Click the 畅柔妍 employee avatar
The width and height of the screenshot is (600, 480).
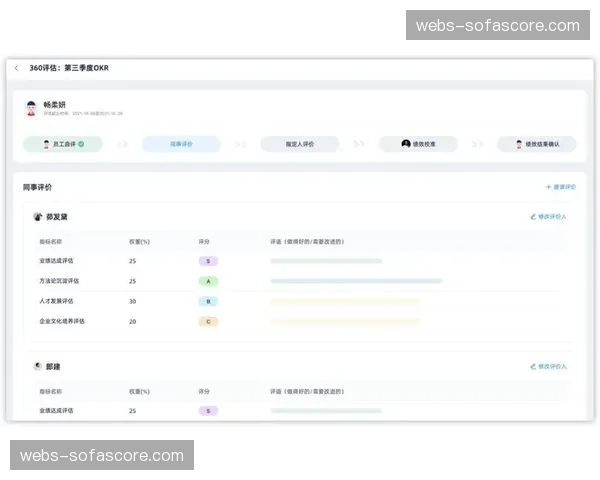[x=31, y=108]
